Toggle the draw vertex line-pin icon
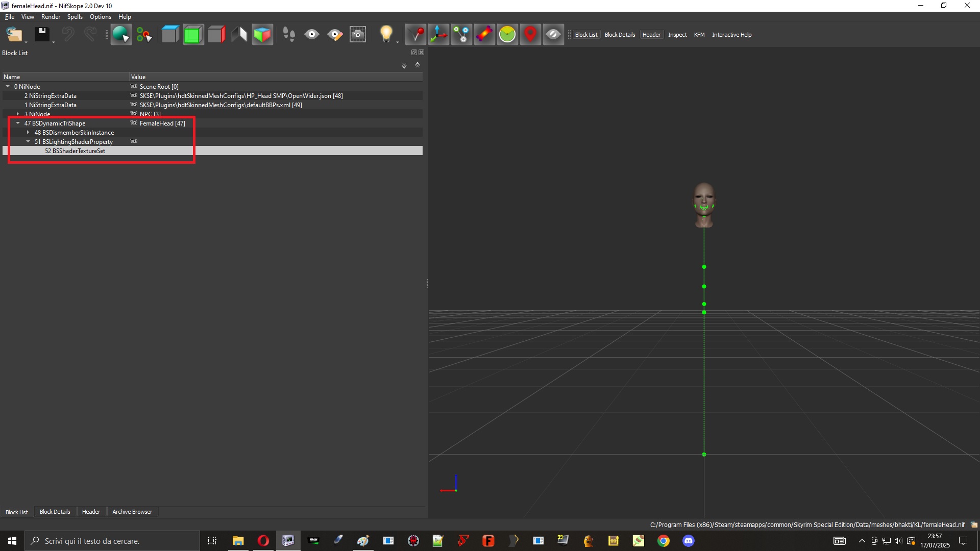Viewport: 980px width, 551px height. coord(415,35)
